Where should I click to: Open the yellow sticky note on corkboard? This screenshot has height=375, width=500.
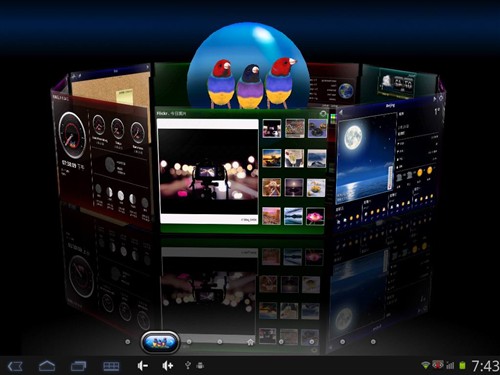(124, 96)
